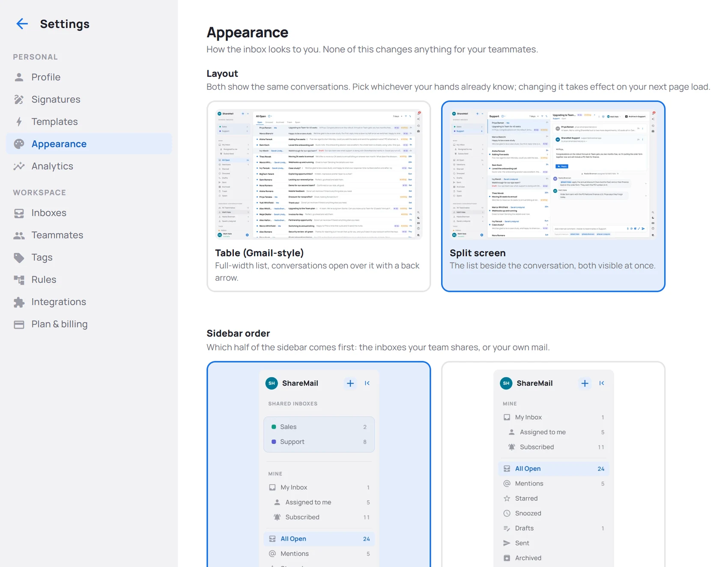Image resolution: width=728 pixels, height=567 pixels.
Task: Choose the Split screen layout
Action: point(553,196)
